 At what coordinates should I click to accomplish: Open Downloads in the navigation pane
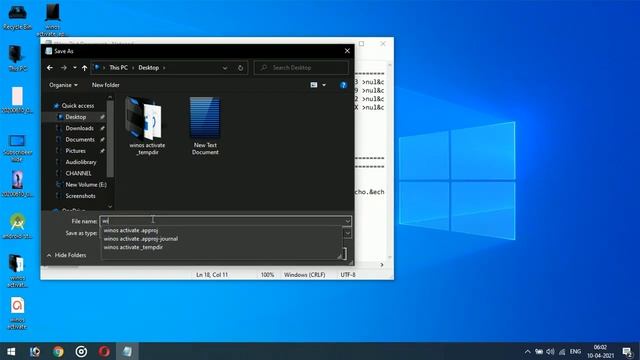tap(79, 128)
